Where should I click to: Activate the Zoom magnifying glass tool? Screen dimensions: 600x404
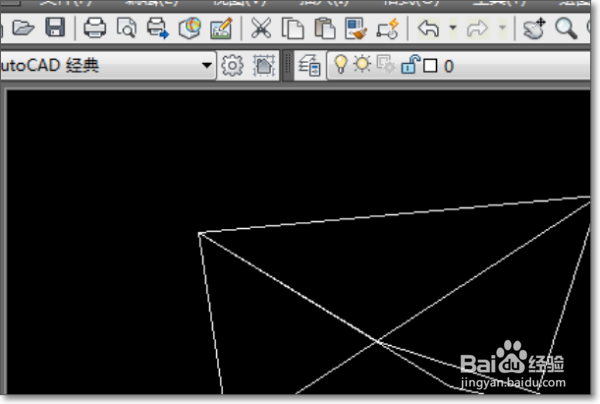click(x=566, y=28)
